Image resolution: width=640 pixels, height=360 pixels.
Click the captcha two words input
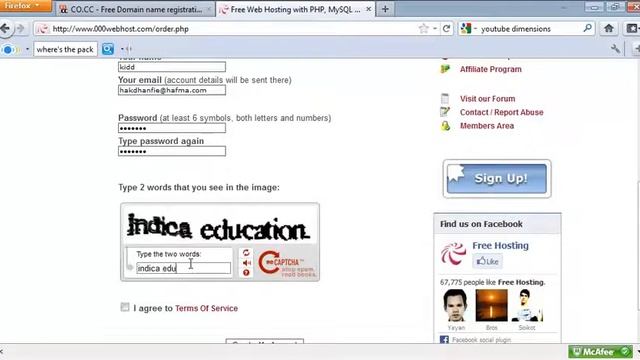coord(183,268)
